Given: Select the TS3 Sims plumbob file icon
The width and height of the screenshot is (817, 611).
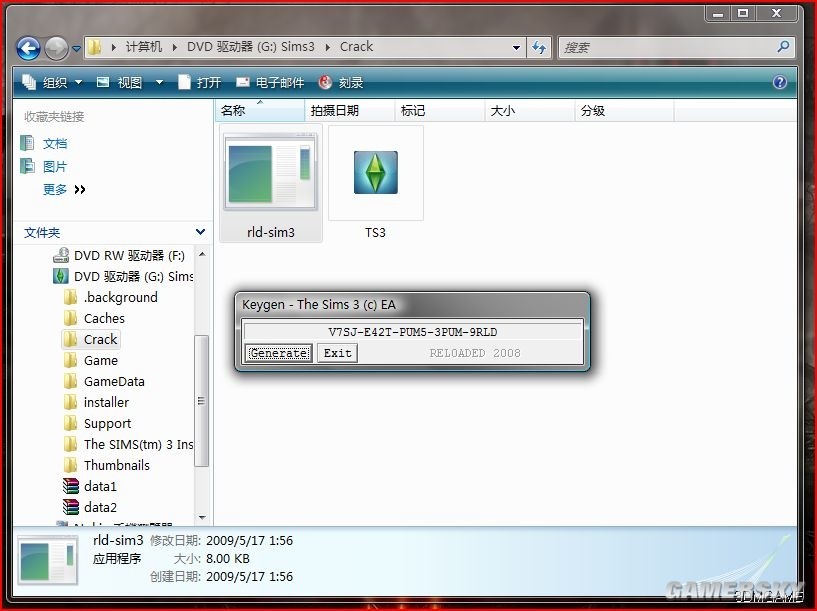Looking at the screenshot, I should pos(376,172).
